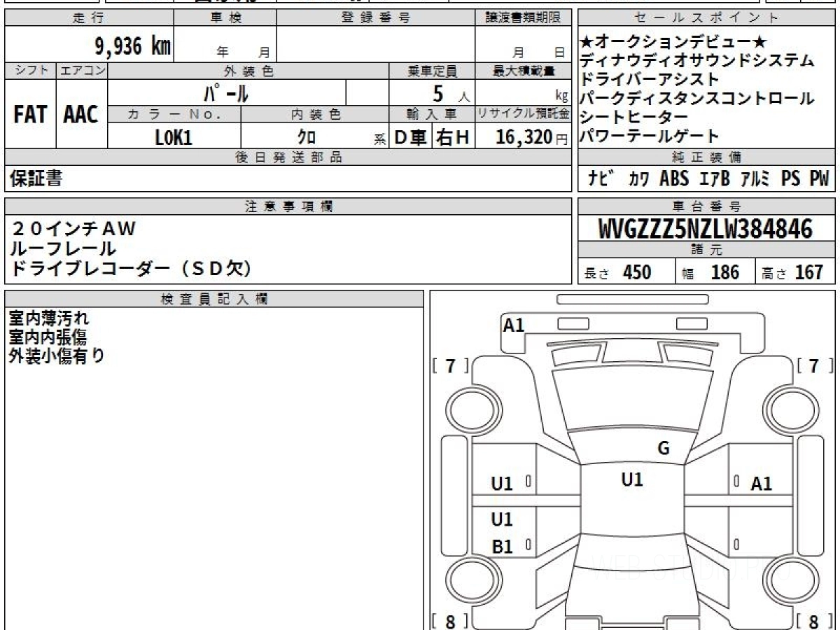Screen dimensions: 840x630
Task: Click the 純正装備 header
Action: (x=707, y=157)
